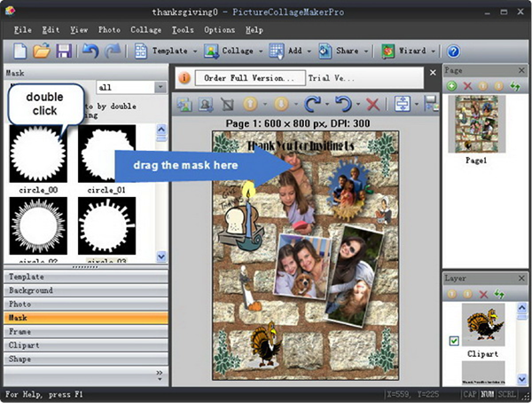Image resolution: width=532 pixels, height=403 pixels.
Task: Open the Photo menu
Action: (109, 29)
